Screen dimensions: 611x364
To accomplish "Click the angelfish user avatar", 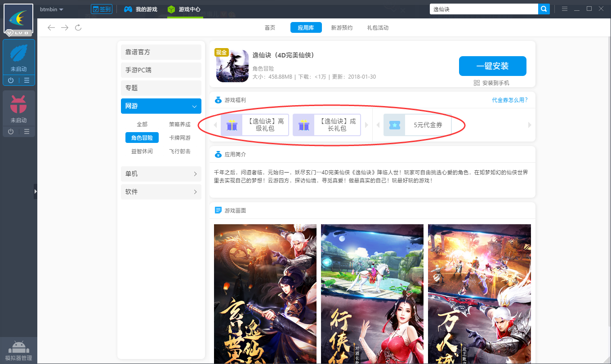I will (x=18, y=19).
